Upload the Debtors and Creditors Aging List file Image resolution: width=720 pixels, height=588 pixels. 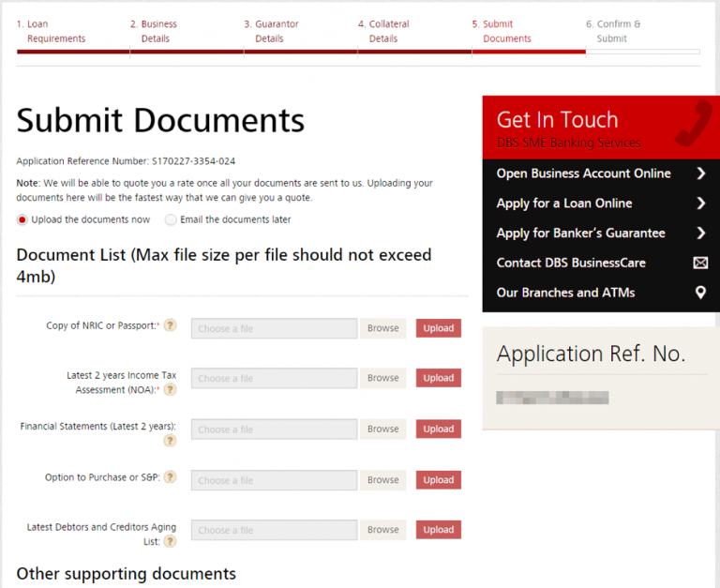(439, 530)
